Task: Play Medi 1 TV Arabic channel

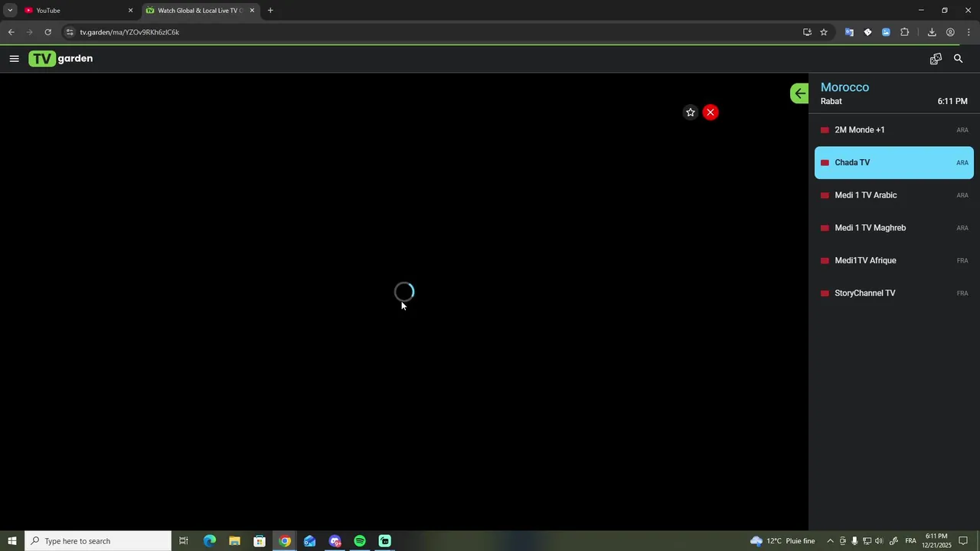Action: (894, 195)
